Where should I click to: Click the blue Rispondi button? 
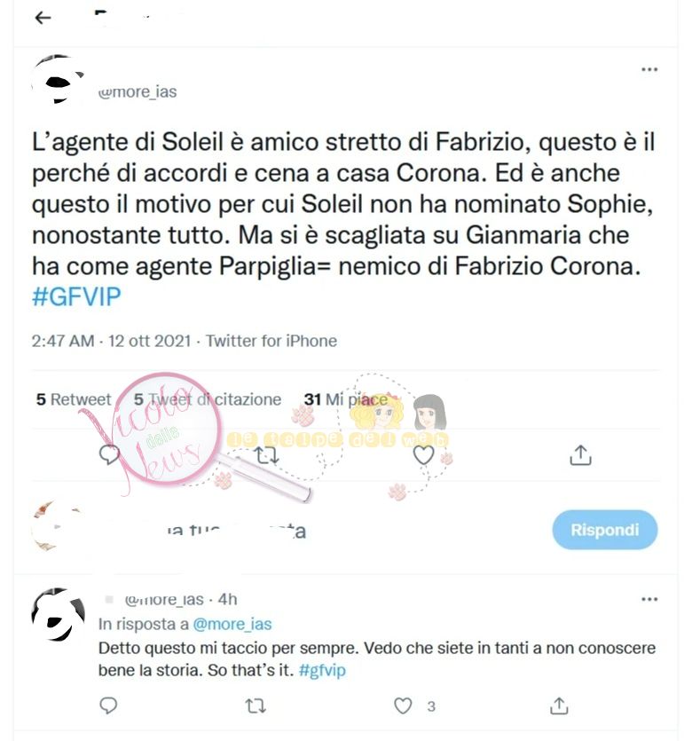pyautogui.click(x=604, y=530)
